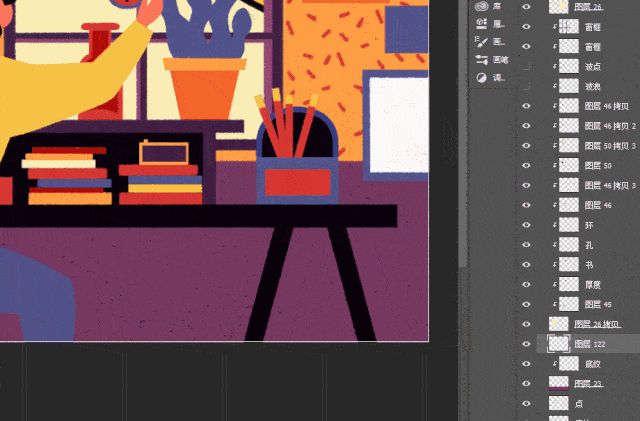Click the 图层 23 layer thumbnail
Viewport: 640px width, 421px height.
pyautogui.click(x=558, y=384)
